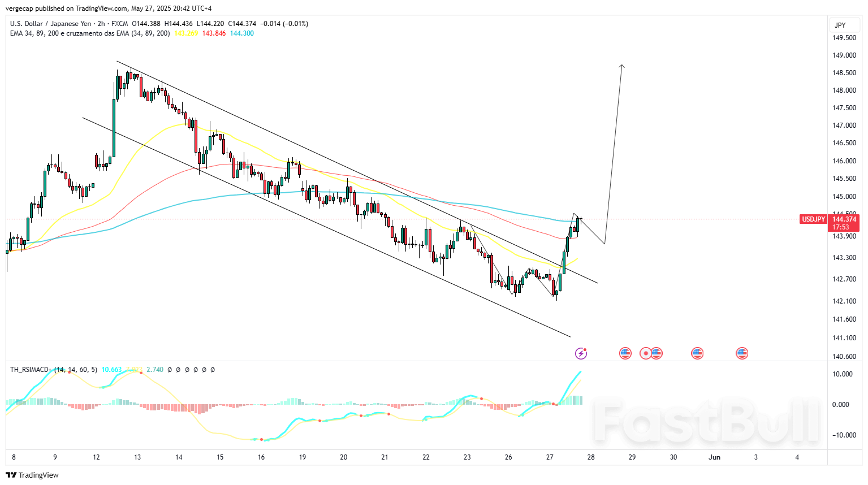The height and width of the screenshot is (485, 868).
Task: Click the 149.000 level on price scale
Action: coord(844,55)
